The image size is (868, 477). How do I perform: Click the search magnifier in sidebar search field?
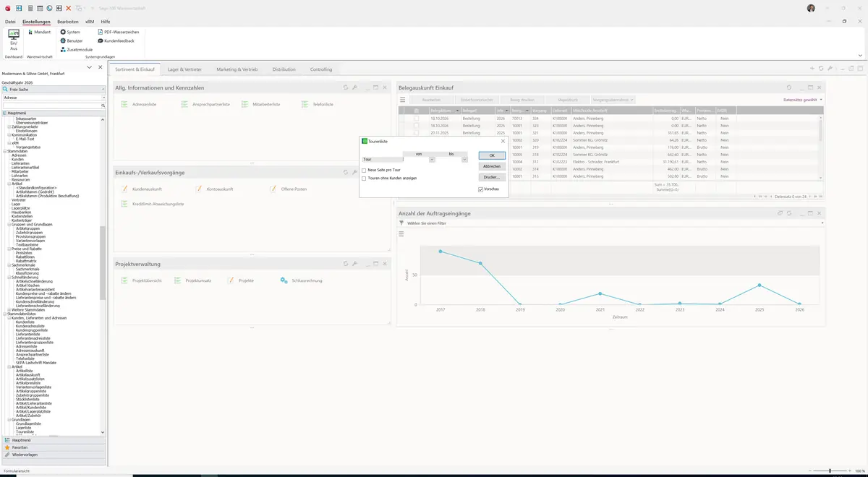click(x=103, y=106)
